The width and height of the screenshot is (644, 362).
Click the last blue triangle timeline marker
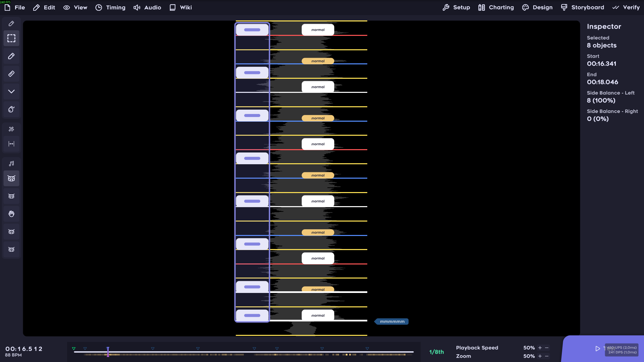pos(367,349)
